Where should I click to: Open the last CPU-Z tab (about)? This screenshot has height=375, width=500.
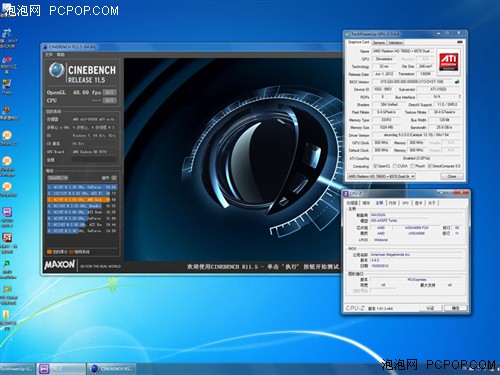432,203
